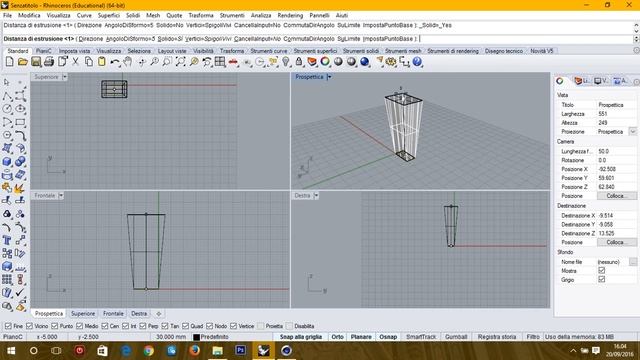Image resolution: width=640 pixels, height=360 pixels.
Task: Switch to the Disegno tecnico toolbar tab
Action: pyautogui.click(x=504, y=51)
